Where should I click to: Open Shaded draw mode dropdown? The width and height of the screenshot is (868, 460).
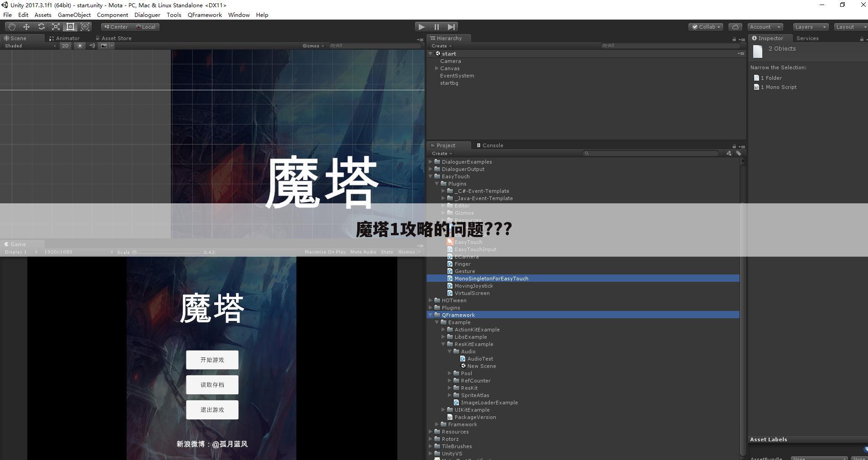pyautogui.click(x=30, y=46)
